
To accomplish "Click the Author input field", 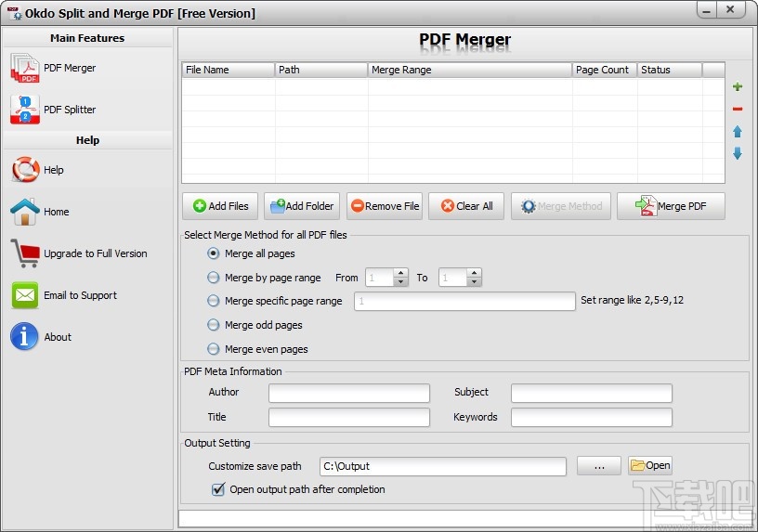I will [349, 393].
